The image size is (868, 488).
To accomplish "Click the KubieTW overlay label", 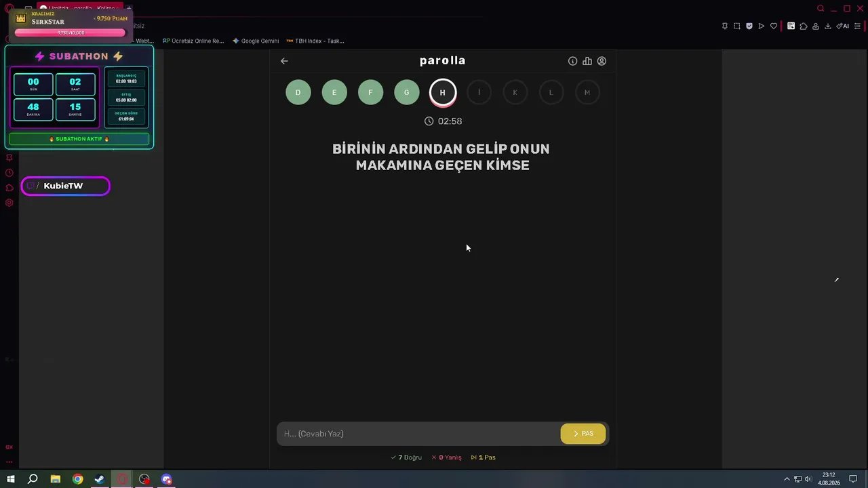I will [65, 186].
